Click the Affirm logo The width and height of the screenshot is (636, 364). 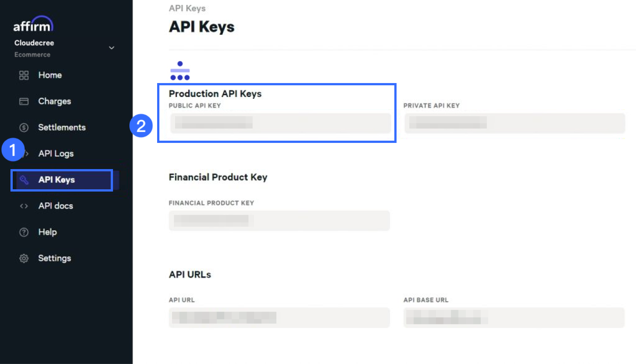[33, 24]
